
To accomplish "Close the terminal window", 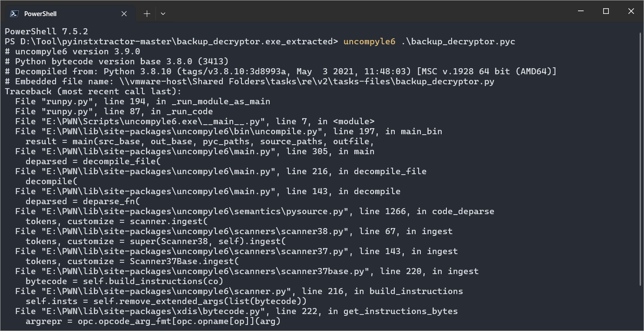I will point(631,11).
